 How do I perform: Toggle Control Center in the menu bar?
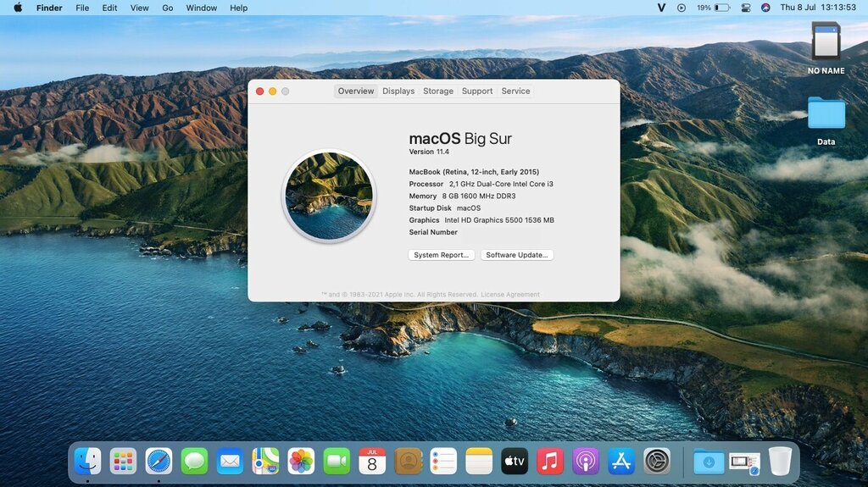click(746, 8)
